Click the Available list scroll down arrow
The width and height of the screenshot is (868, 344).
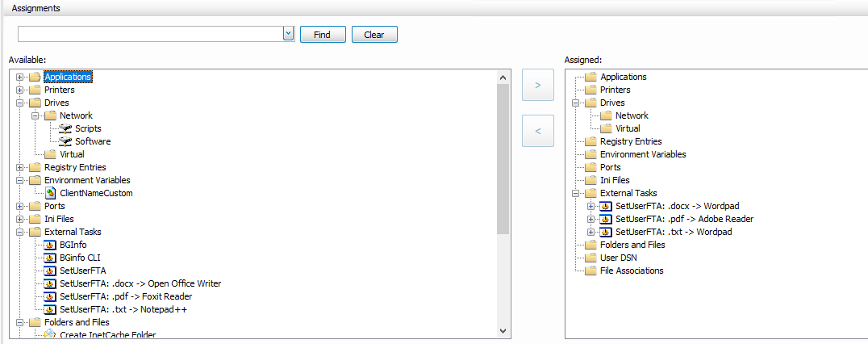pos(503,331)
